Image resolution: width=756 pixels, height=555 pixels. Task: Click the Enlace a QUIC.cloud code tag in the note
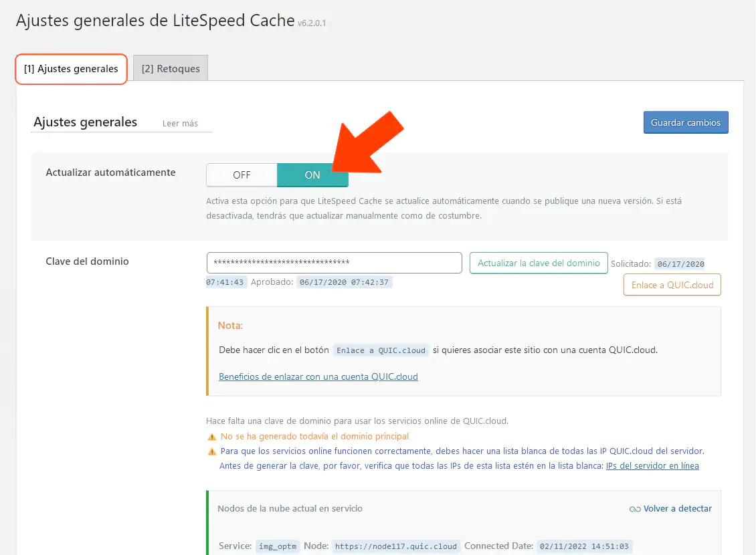pos(381,350)
